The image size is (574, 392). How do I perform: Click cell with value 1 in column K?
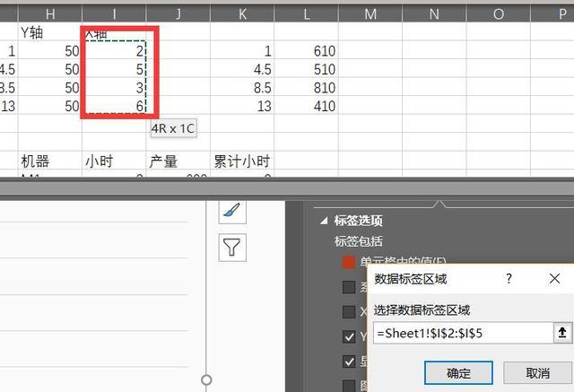(x=242, y=50)
